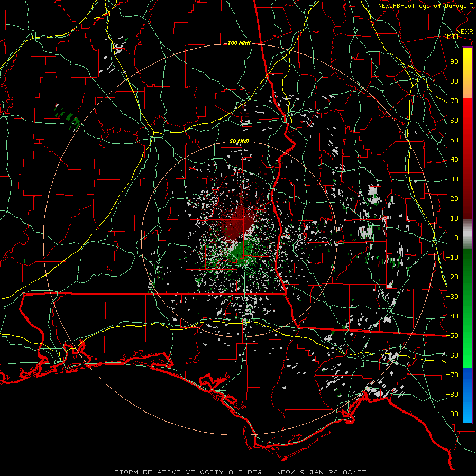The height and width of the screenshot is (476, 476).
Task: Click the 90 value on the velocity scale
Action: 454,62
